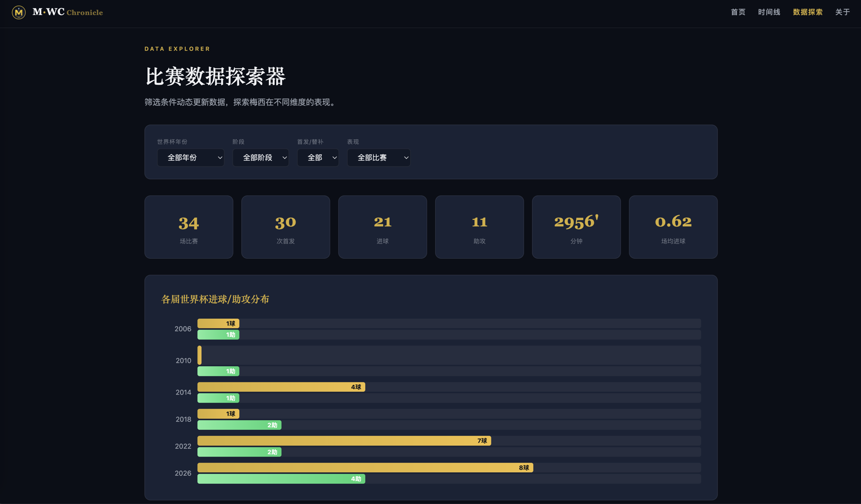The image size is (861, 504).
Task: Open the M·WC Chronicle brand link
Action: coord(58,12)
